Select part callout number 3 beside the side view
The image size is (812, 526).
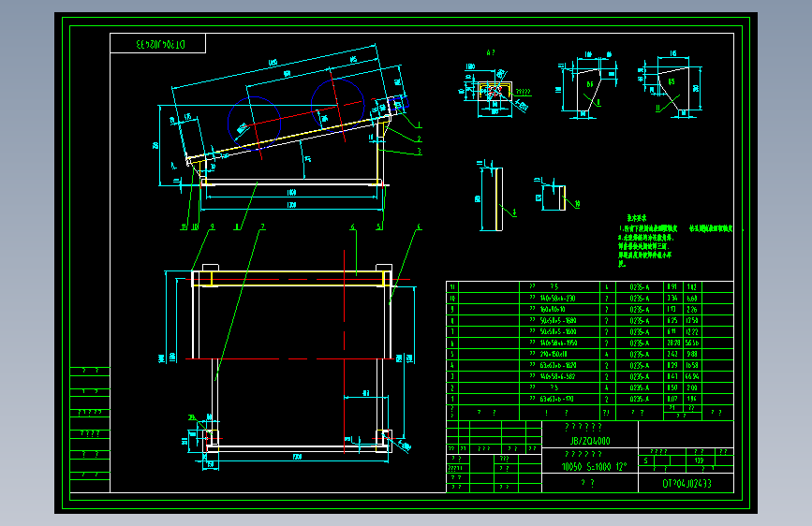(x=420, y=152)
